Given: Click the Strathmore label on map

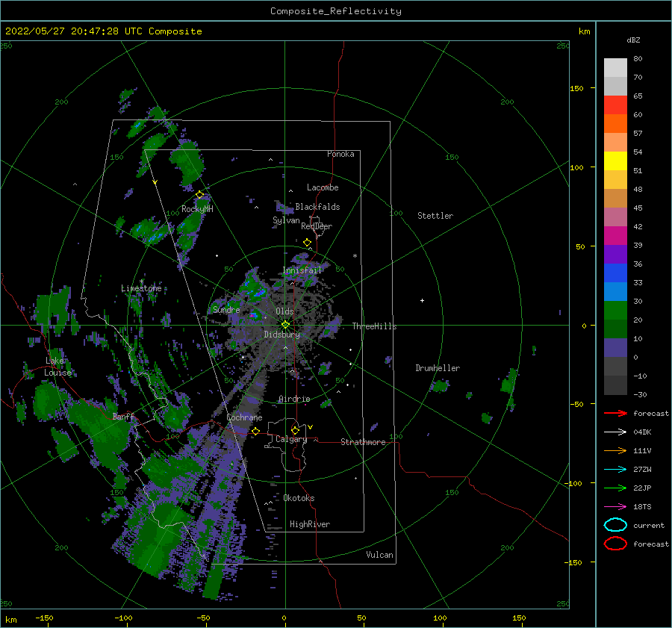Looking at the screenshot, I should tap(363, 442).
